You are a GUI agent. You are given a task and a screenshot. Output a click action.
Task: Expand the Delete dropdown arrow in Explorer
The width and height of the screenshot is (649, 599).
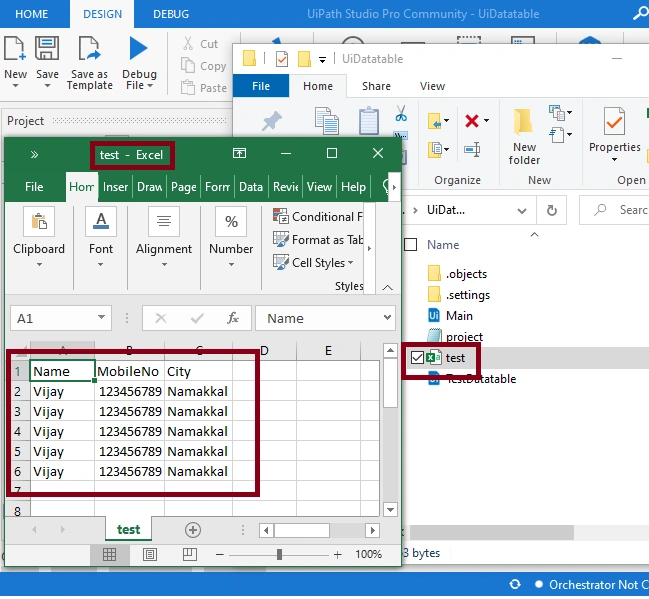[x=486, y=121]
